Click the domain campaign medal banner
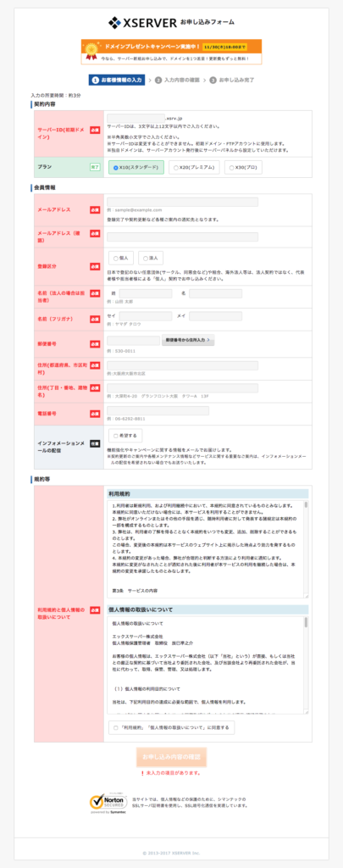343x868 pixels. coord(171,52)
